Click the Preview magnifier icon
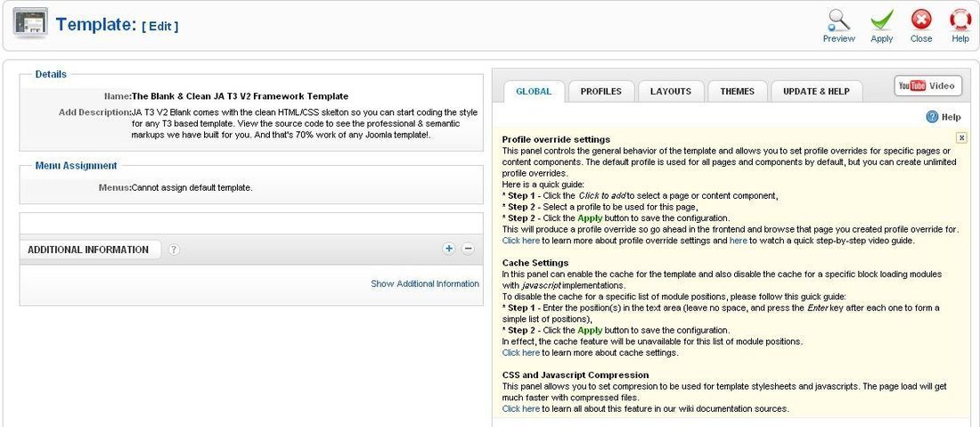This screenshot has height=427, width=980. [838, 20]
